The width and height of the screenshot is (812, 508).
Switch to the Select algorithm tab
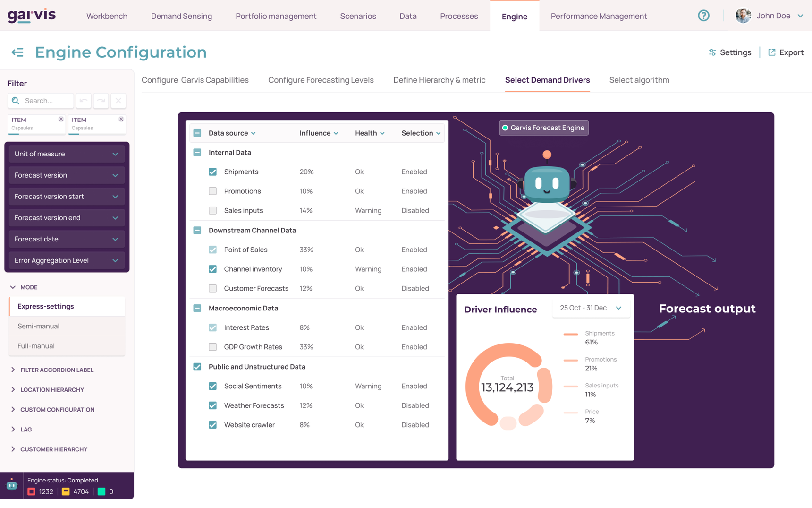(639, 80)
